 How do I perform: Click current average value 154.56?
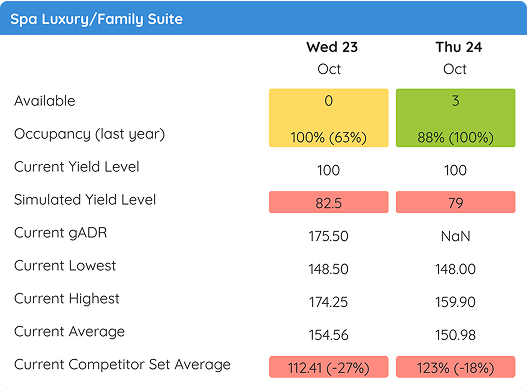pyautogui.click(x=329, y=335)
